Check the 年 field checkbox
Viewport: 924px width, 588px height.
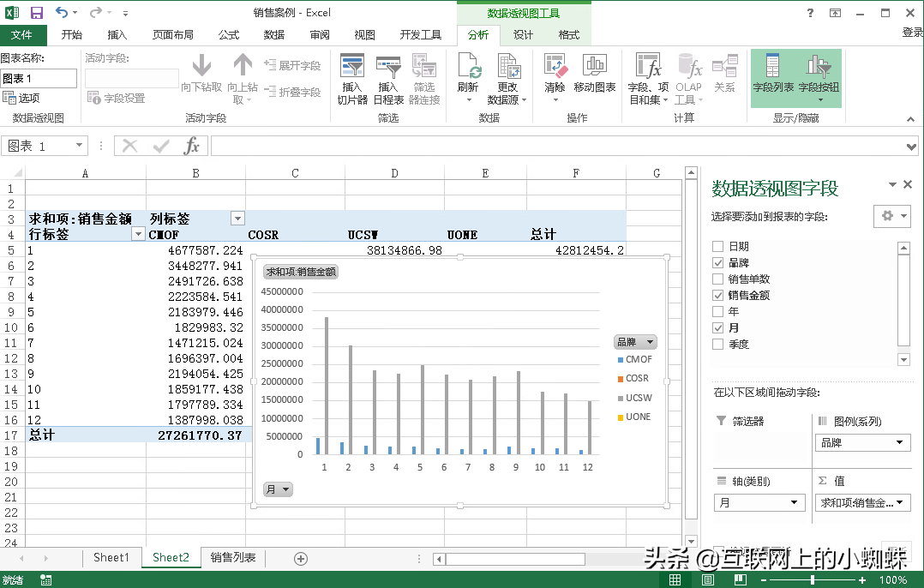click(x=717, y=311)
